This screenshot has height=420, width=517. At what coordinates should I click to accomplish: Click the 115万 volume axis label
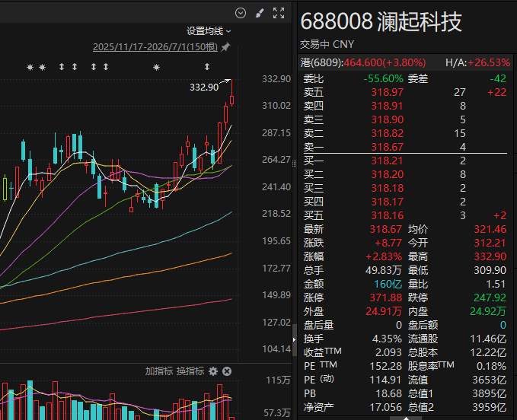pyautogui.click(x=278, y=380)
